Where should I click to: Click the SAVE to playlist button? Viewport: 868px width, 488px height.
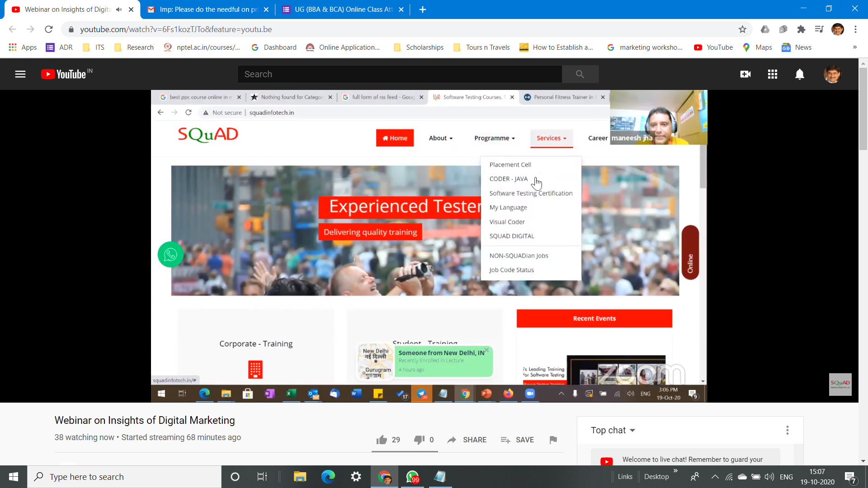[517, 440]
